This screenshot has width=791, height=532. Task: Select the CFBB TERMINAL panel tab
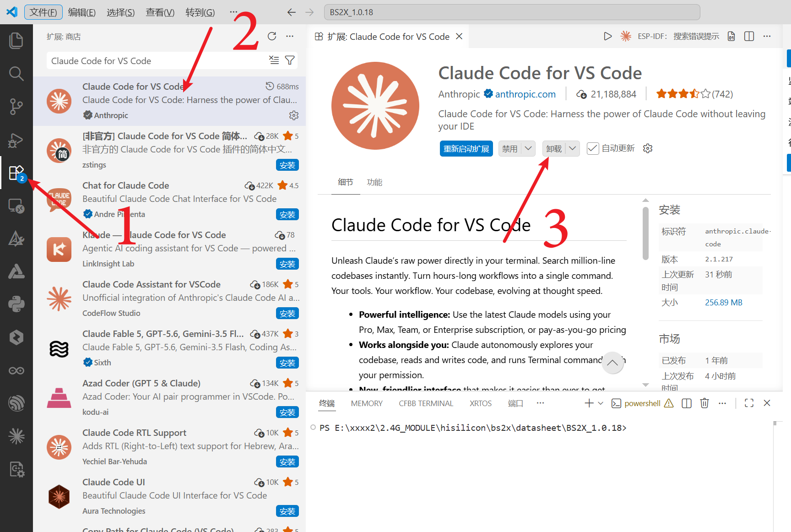point(426,403)
